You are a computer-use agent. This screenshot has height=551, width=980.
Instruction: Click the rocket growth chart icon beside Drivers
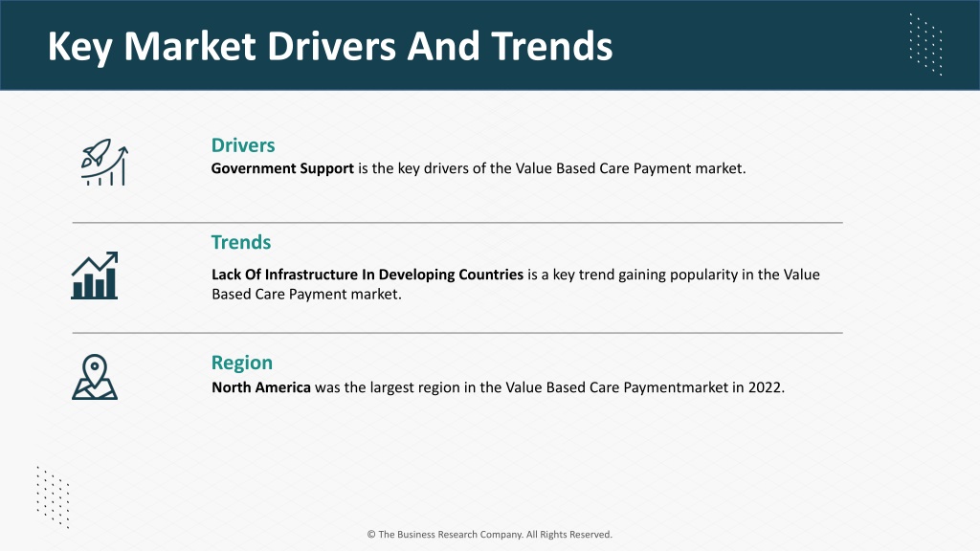tap(104, 162)
